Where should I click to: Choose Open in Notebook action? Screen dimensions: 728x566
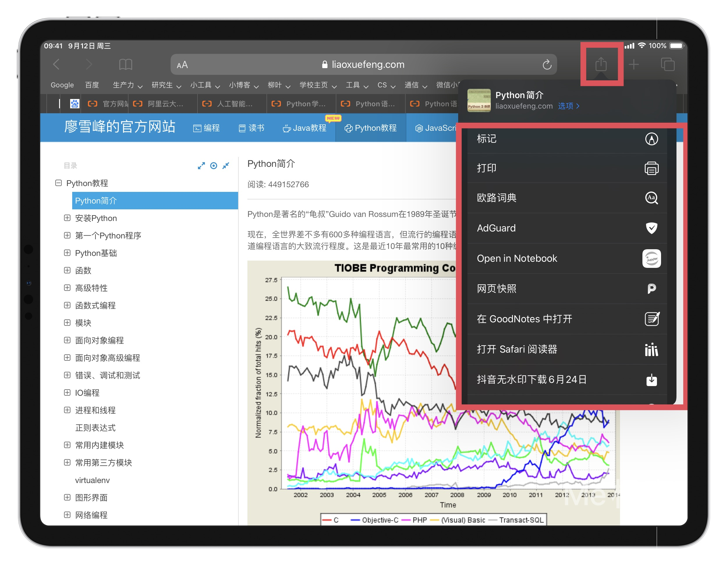567,258
